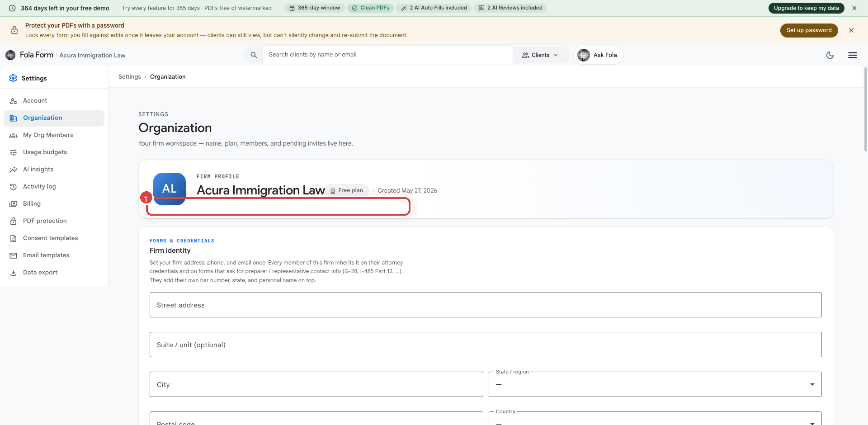The image size is (868, 425).
Task: Expand the State / region dropdown
Action: [x=655, y=384]
